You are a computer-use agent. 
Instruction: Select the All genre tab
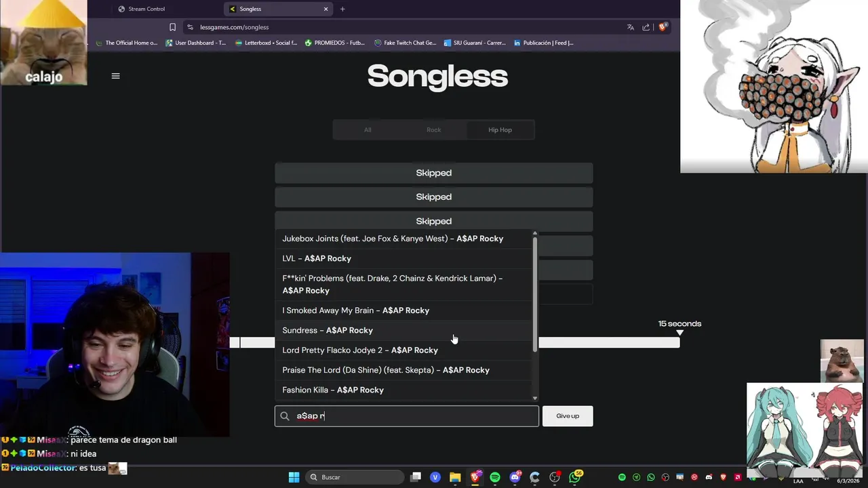(x=368, y=129)
